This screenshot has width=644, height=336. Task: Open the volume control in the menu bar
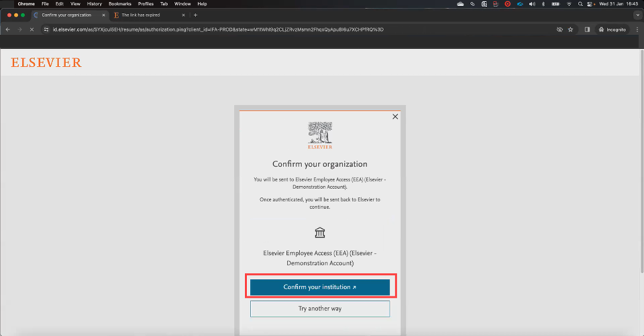532,3
